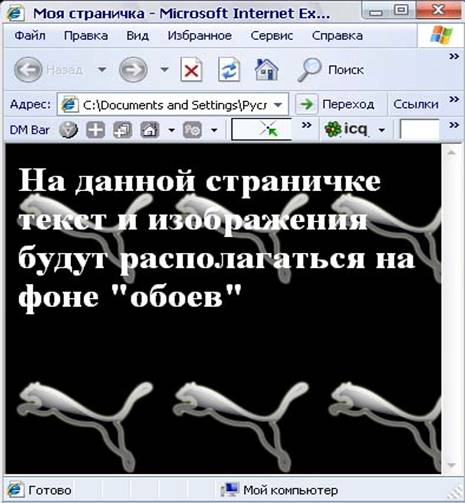Click the vertical scrollbar down arrow
The width and height of the screenshot is (465, 503).
click(x=451, y=465)
